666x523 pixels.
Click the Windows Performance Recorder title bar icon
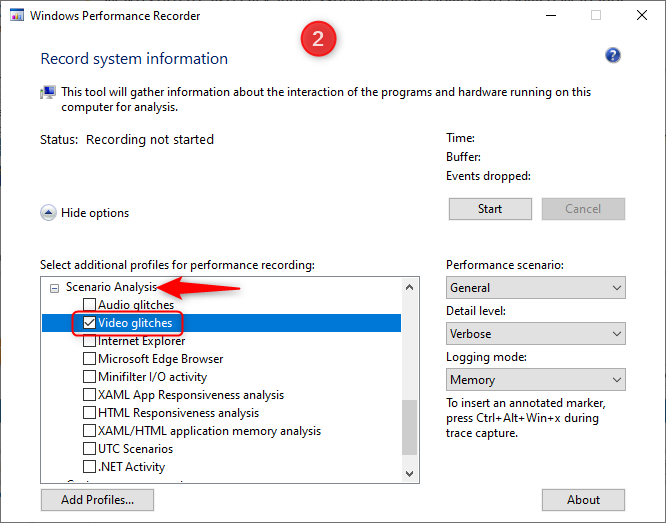[15, 16]
